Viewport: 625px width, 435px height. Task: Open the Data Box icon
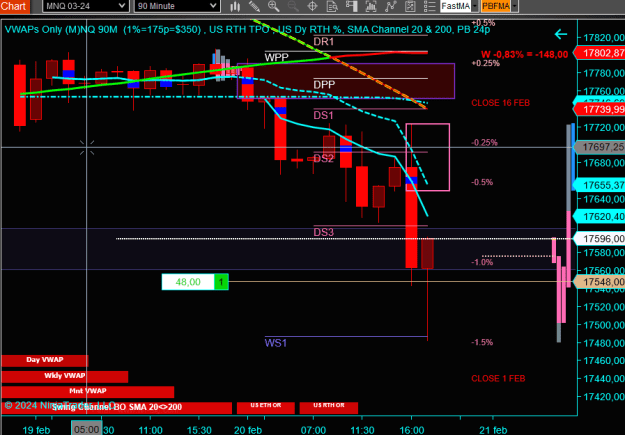[x=332, y=6]
